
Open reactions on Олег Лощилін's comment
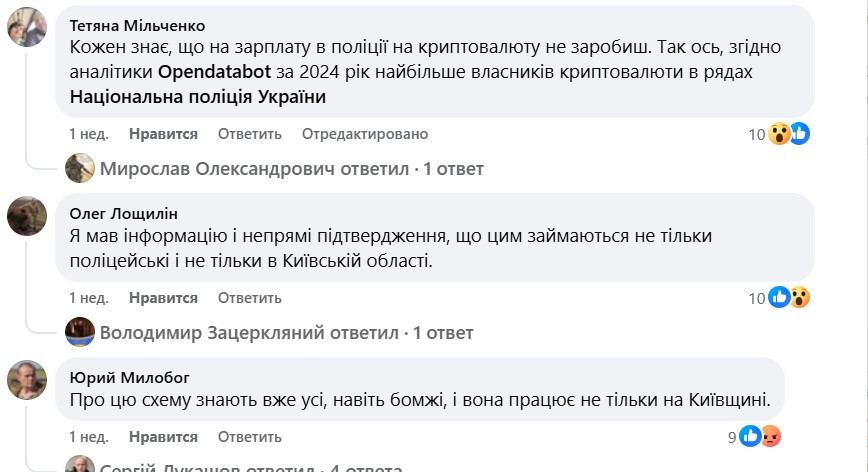click(788, 297)
